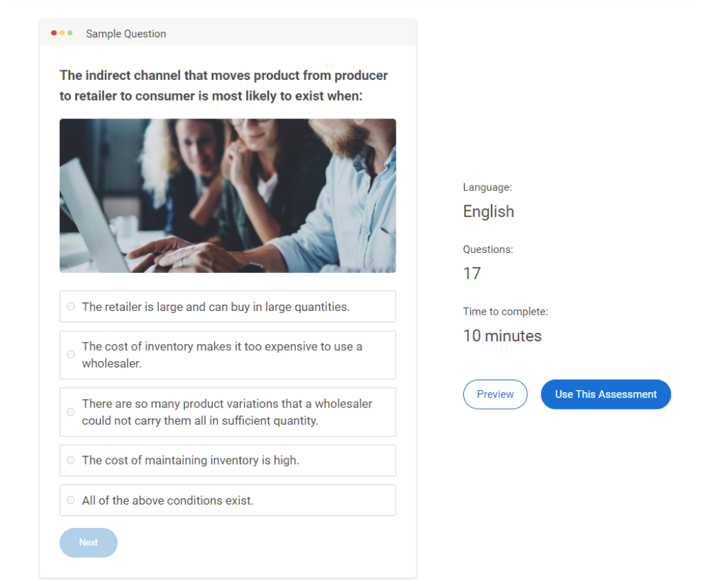Click the '10 minutes' completion time
The height and width of the screenshot is (588, 706).
coord(502,336)
